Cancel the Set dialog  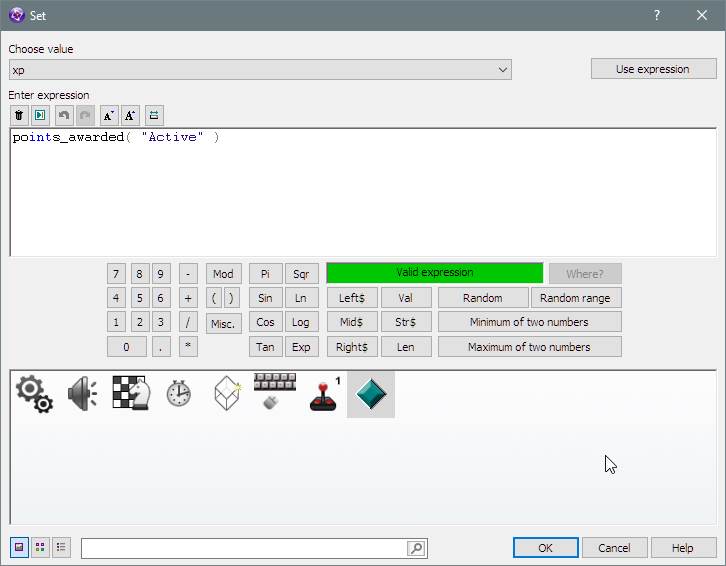click(614, 548)
